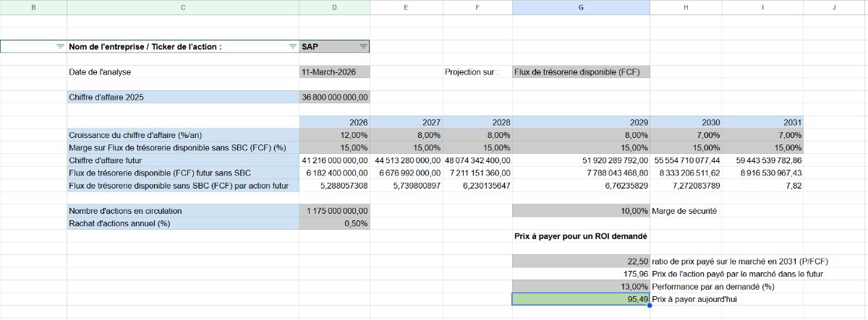Open the filter icon in the SAP cell
The width and height of the screenshot is (868, 320).
(363, 46)
